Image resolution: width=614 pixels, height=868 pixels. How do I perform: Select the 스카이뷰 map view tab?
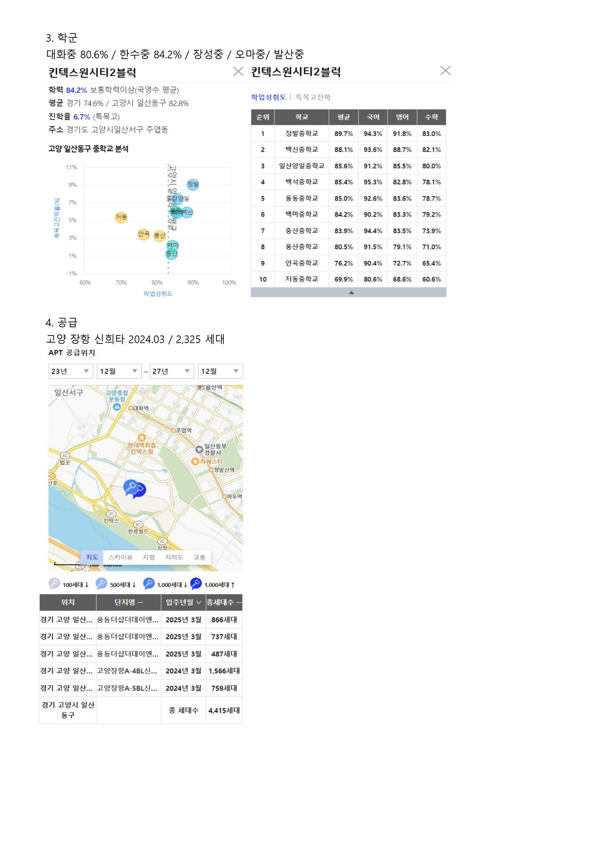[x=120, y=557]
